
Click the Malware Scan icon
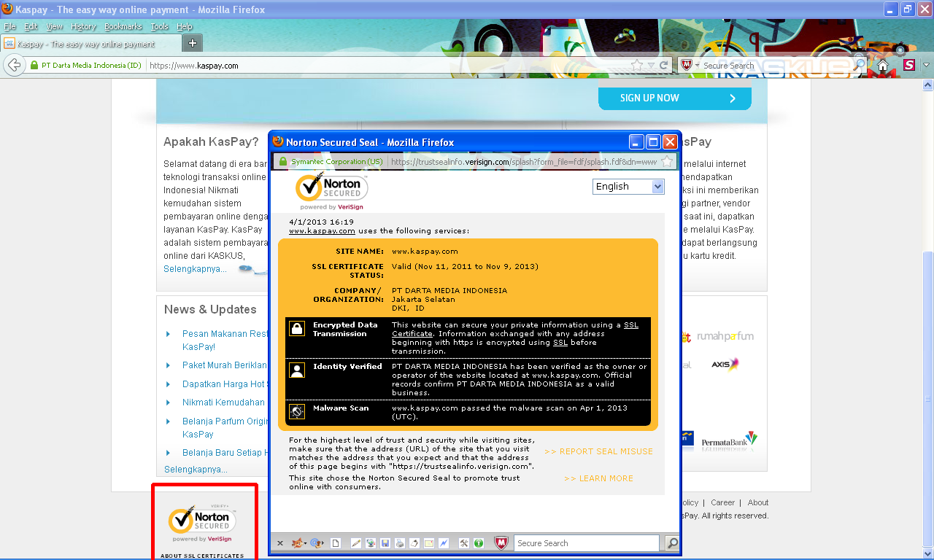(x=296, y=411)
